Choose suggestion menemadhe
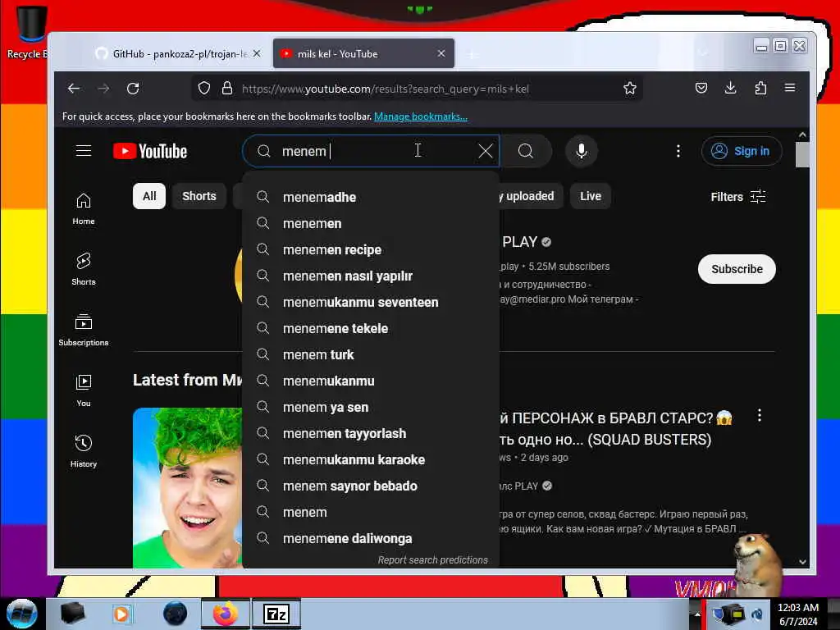This screenshot has height=630, width=840. [371, 197]
